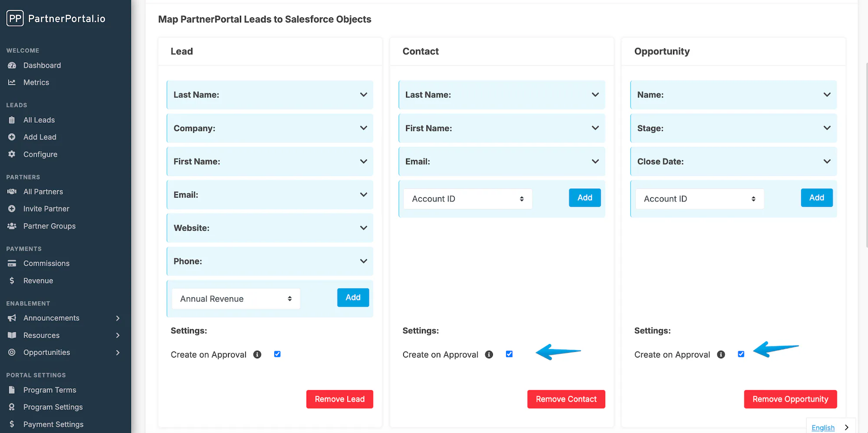This screenshot has width=868, height=433.
Task: Expand the Announcements submenu arrow
Action: click(x=118, y=318)
